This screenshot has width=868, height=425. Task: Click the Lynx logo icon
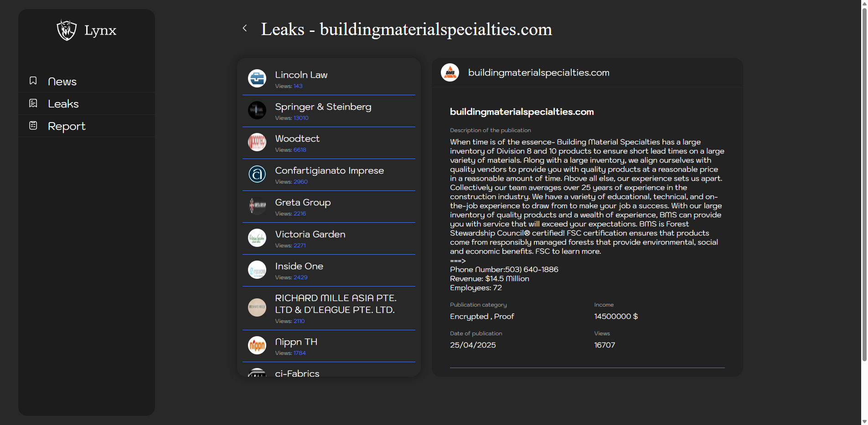click(67, 30)
